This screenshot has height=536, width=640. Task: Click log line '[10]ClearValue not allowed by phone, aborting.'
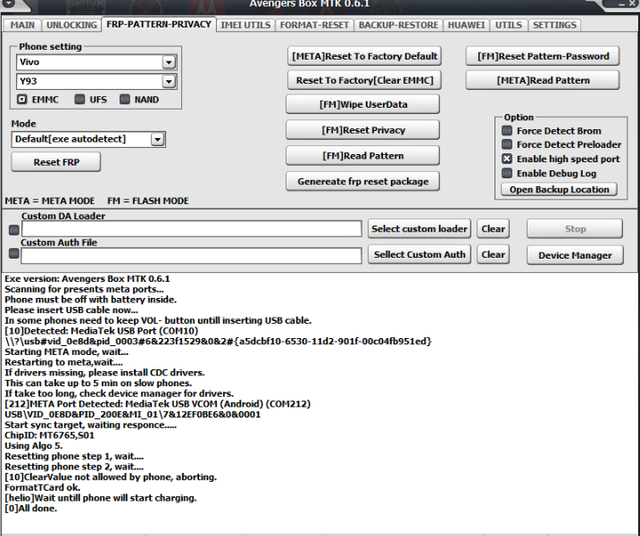point(111,477)
